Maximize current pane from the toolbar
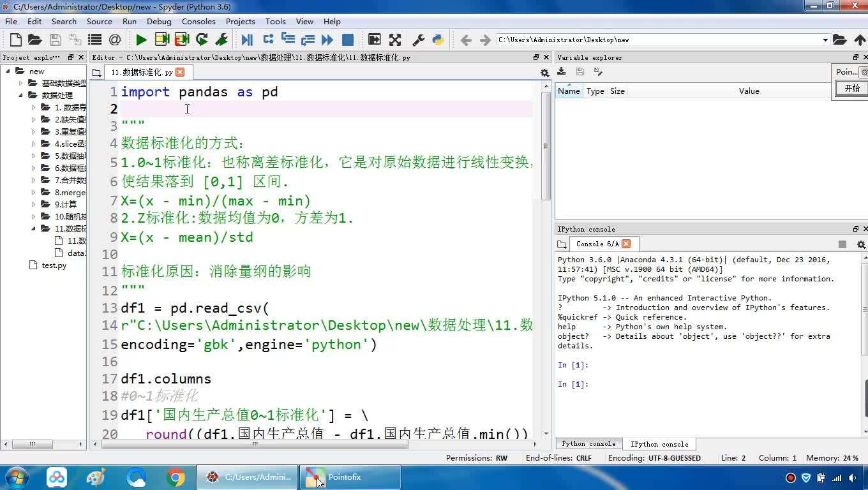The width and height of the screenshot is (868, 490). coord(375,40)
